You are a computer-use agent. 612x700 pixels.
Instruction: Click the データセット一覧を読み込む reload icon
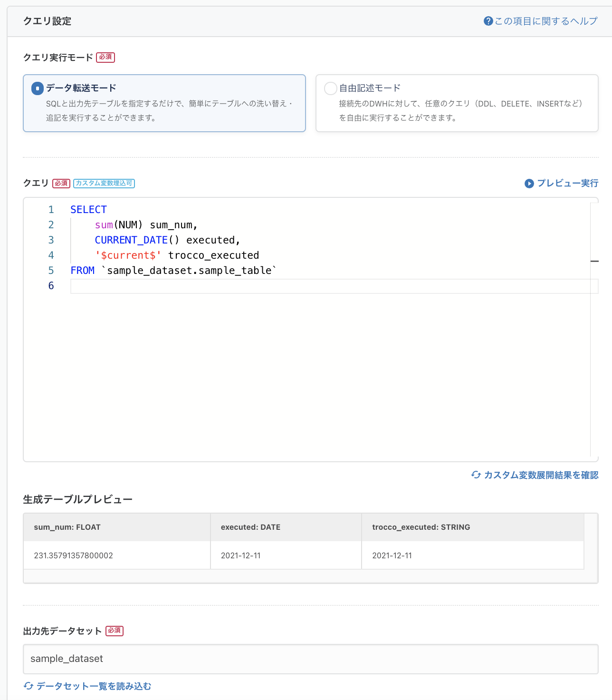[x=29, y=686]
